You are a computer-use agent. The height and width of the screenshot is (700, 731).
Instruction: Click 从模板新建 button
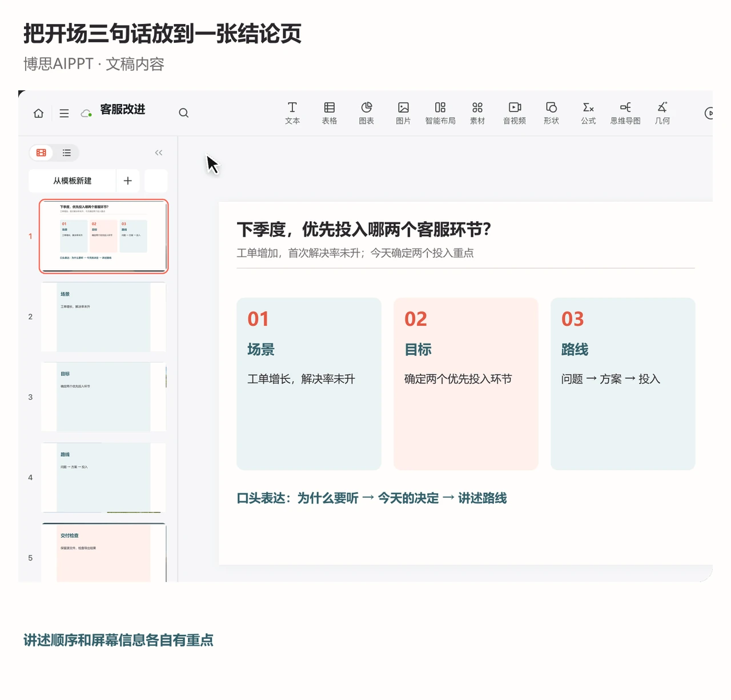point(73,181)
